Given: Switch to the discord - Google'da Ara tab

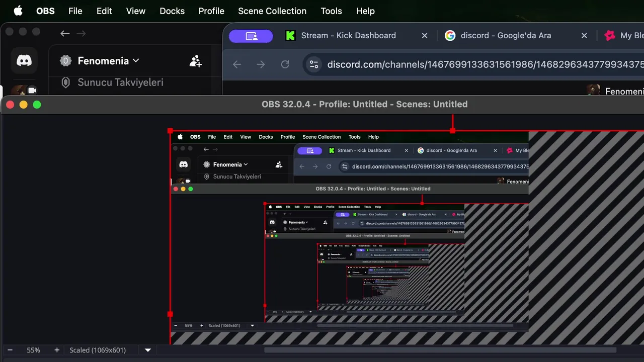Looking at the screenshot, I should tap(506, 36).
